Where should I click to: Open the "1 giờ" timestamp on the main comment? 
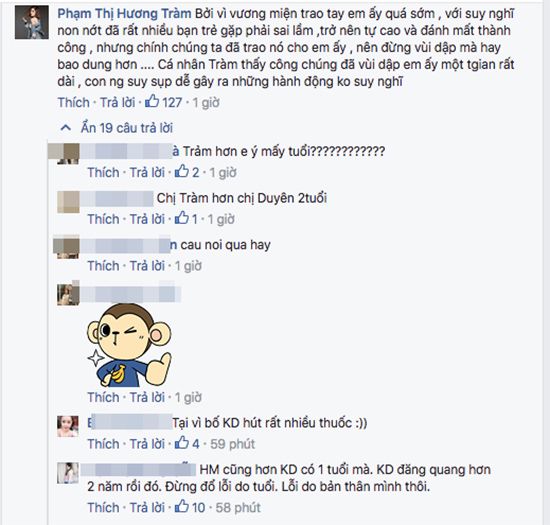(206, 102)
